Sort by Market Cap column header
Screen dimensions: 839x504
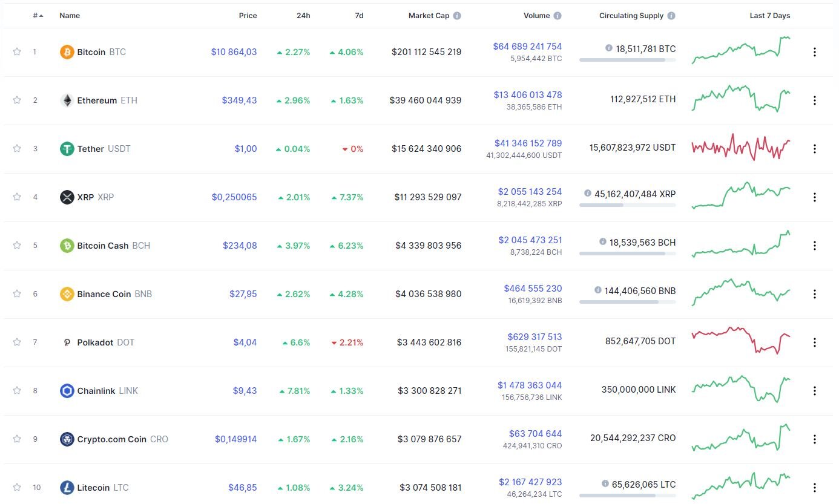click(429, 16)
